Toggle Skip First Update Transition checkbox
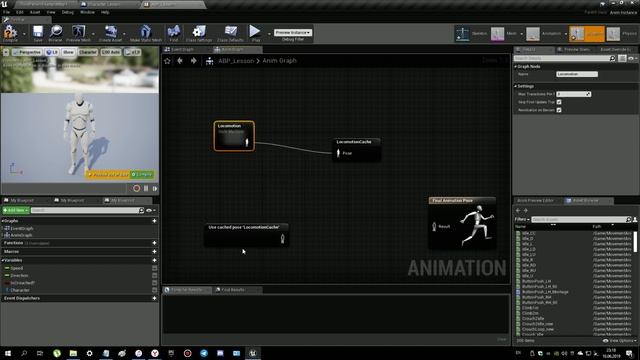640x360 pixels. pyautogui.click(x=559, y=102)
